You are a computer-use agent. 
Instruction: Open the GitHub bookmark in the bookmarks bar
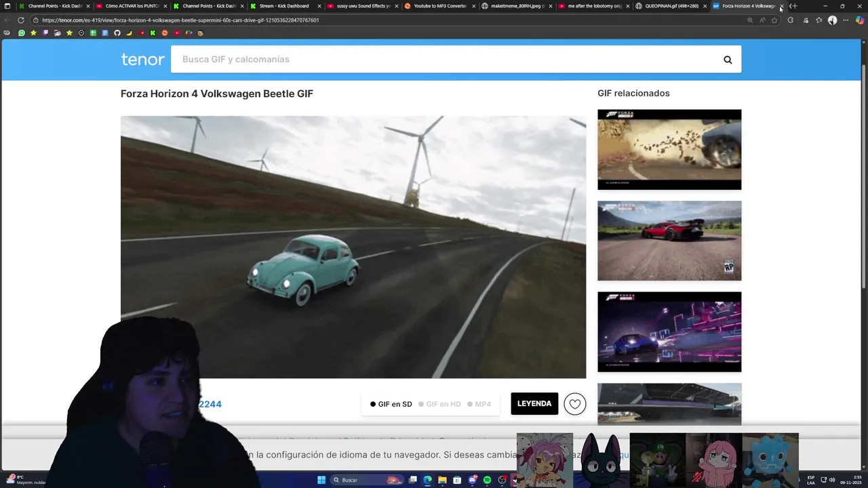(117, 33)
